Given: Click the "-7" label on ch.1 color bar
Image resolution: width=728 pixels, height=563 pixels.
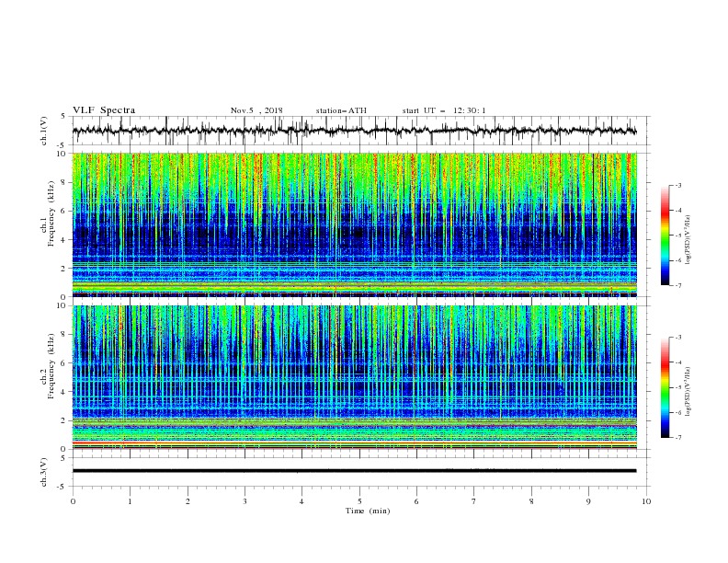Looking at the screenshot, I should [x=677, y=286].
